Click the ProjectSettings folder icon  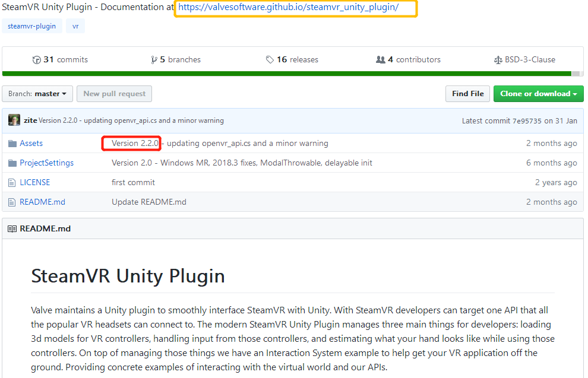pos(12,163)
